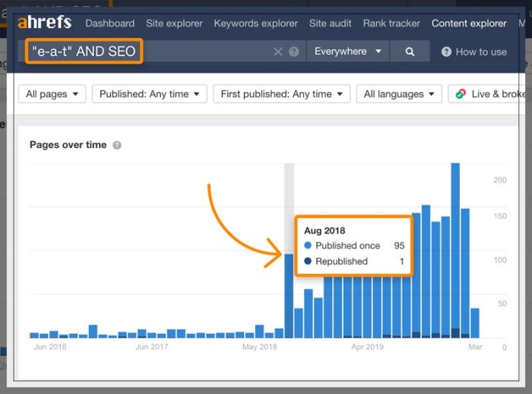Click the last bar near Mar

coord(475,323)
